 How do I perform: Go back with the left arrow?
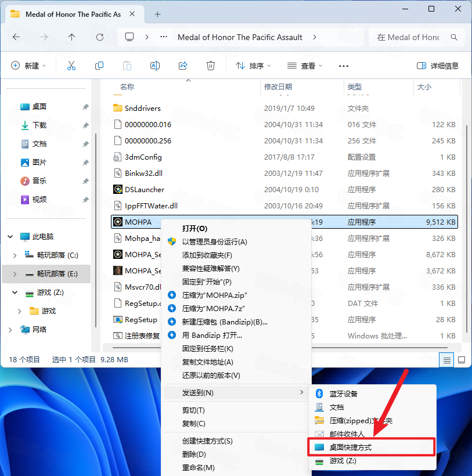coord(16,37)
